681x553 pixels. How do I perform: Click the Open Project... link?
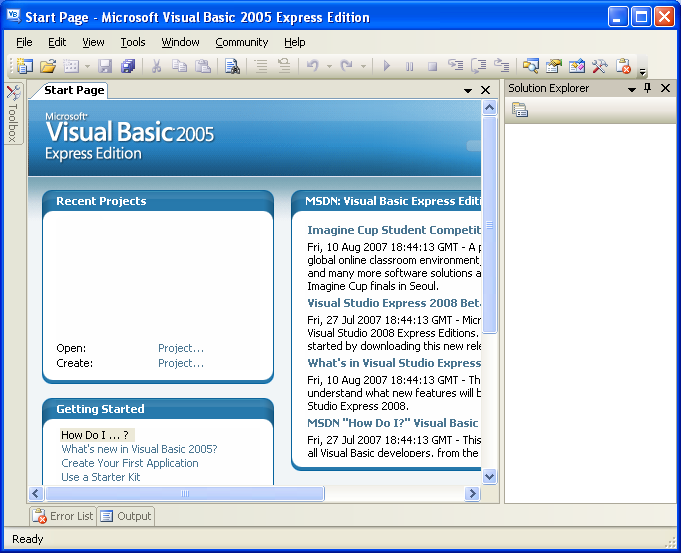coord(181,348)
